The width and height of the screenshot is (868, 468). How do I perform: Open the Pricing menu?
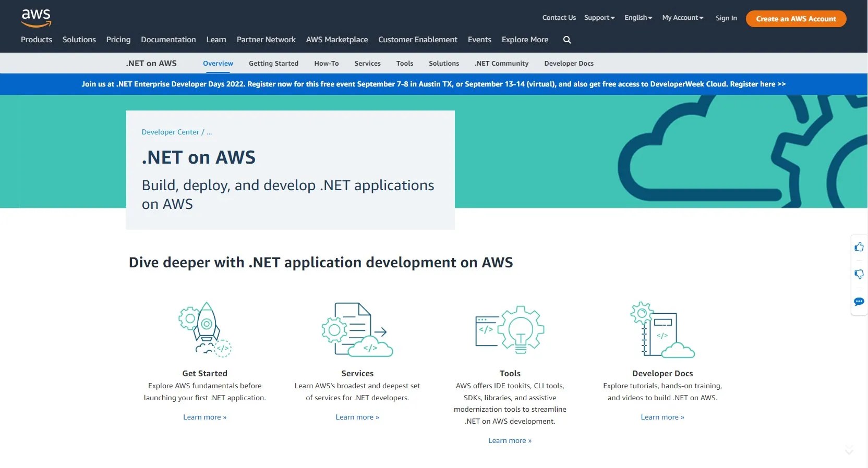click(118, 40)
